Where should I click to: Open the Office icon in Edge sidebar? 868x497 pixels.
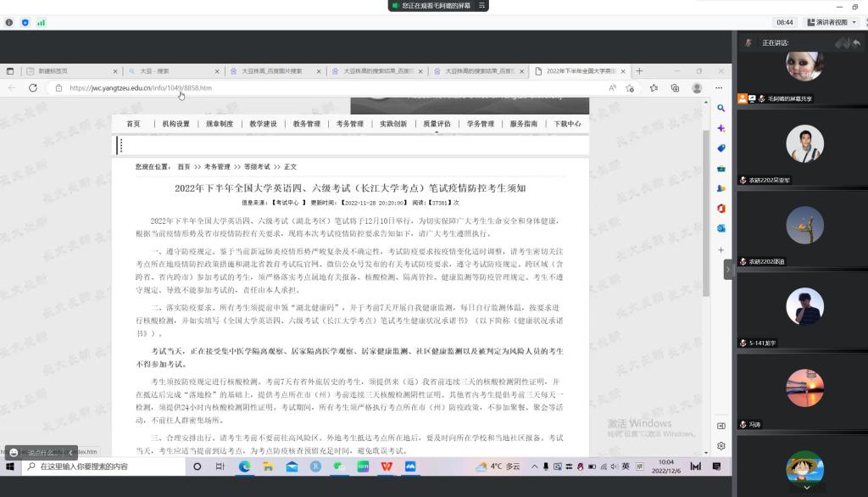point(721,208)
